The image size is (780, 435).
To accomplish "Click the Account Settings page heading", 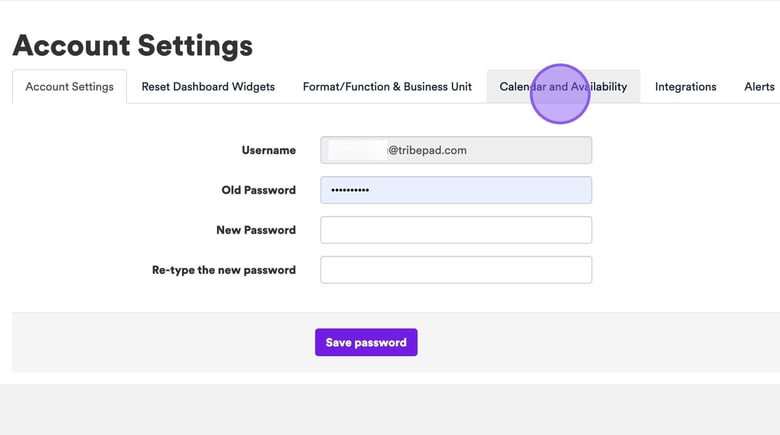I will point(132,45).
